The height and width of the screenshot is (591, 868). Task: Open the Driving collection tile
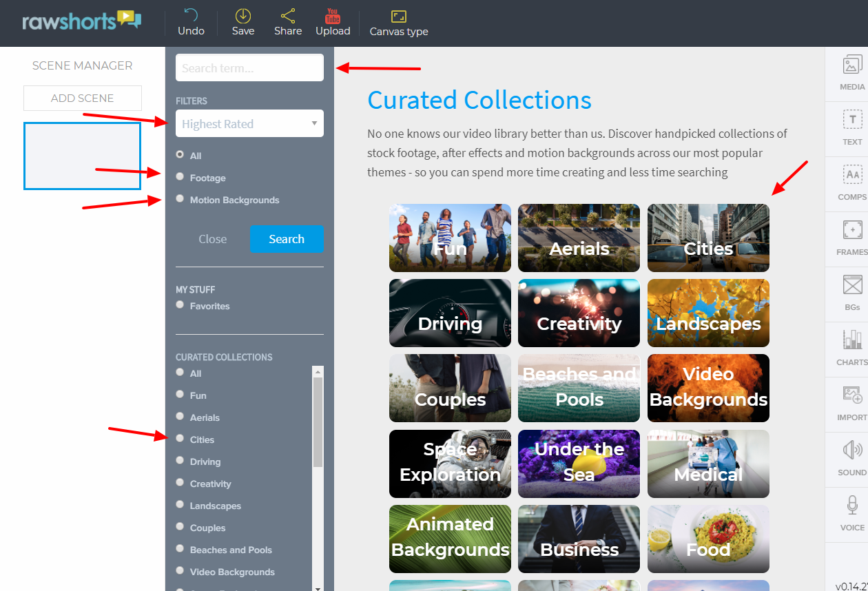pyautogui.click(x=450, y=313)
